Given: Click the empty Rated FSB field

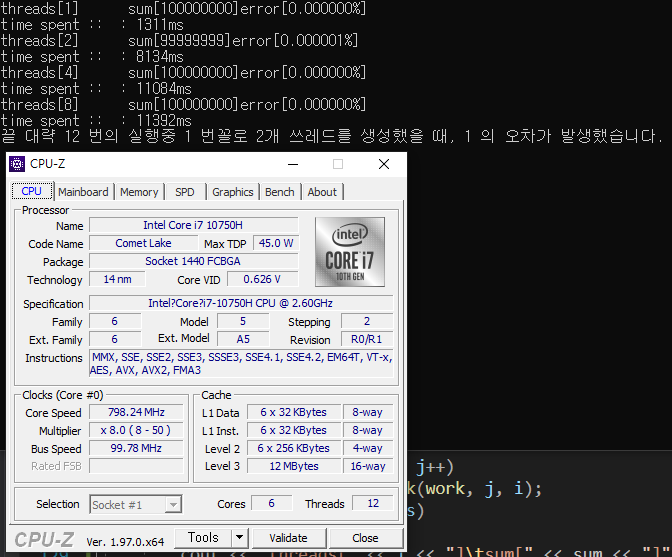Looking at the screenshot, I should pyautogui.click(x=136, y=466).
